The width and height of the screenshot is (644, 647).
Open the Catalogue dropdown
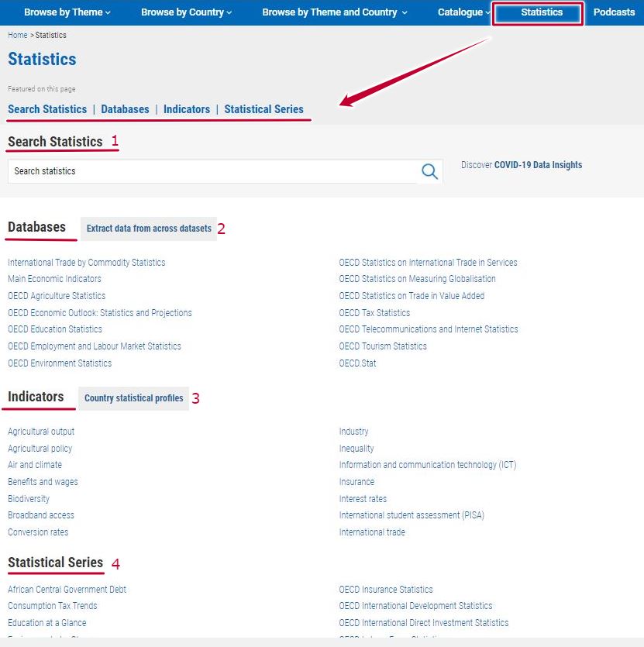(463, 12)
